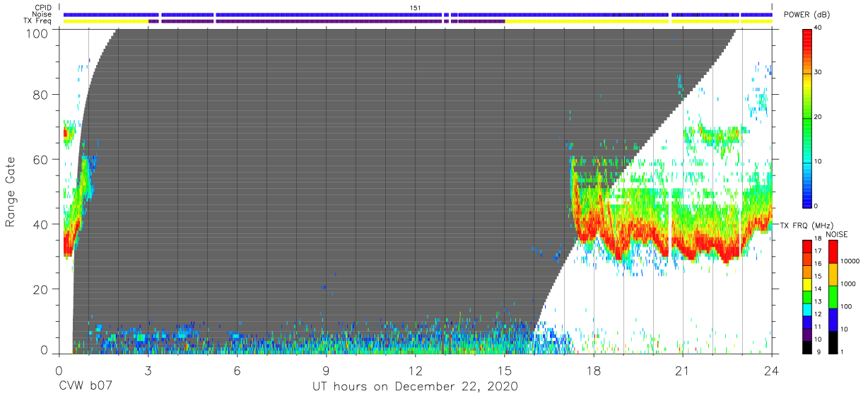This screenshot has width=868, height=401.
Task: Click the TX frequency color legend bar
Action: pos(807,297)
